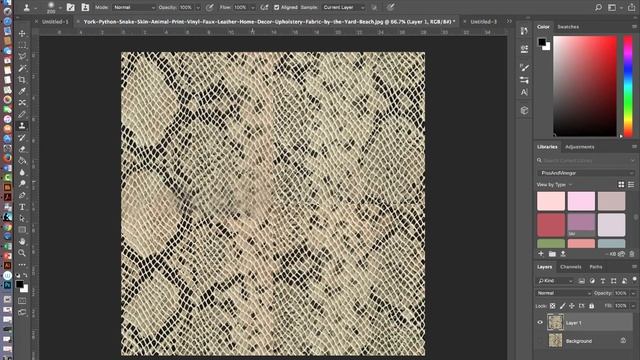Open Layers blending mode dropdown

(x=564, y=293)
